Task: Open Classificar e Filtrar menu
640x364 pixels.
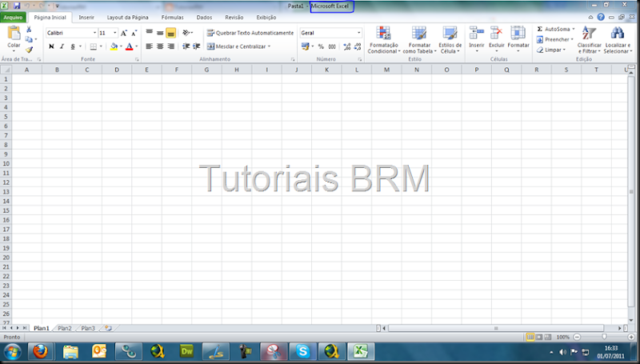Action: 589,40
